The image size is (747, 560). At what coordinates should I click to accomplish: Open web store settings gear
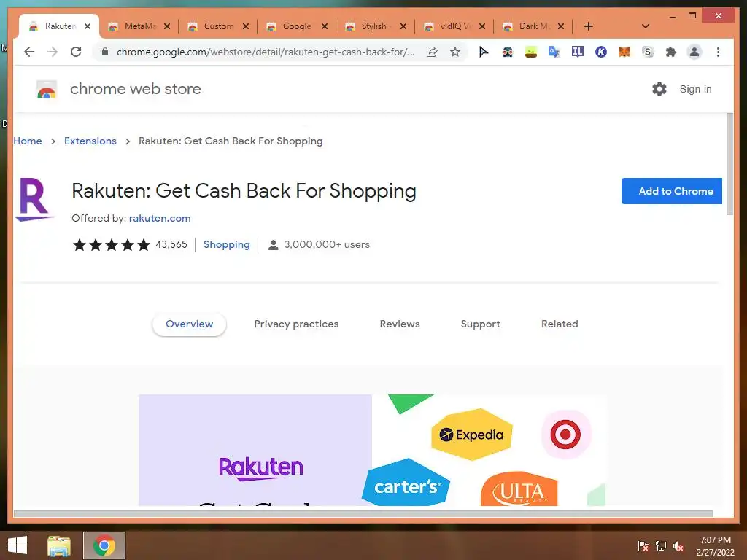tap(659, 89)
